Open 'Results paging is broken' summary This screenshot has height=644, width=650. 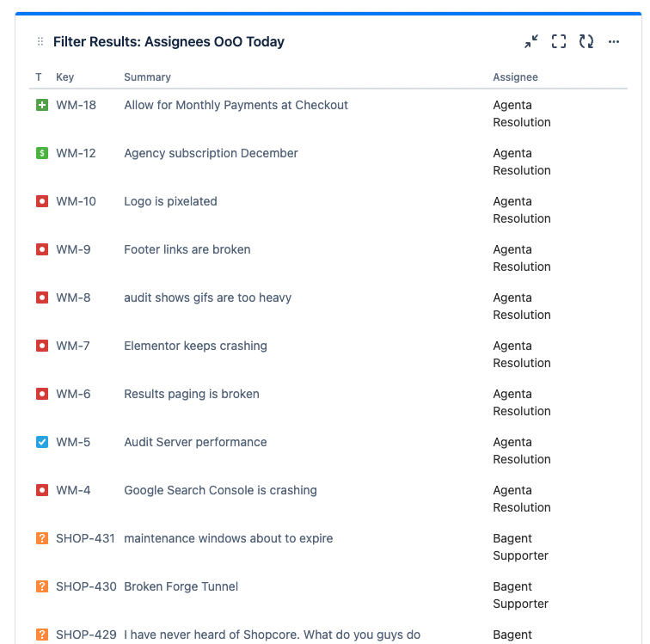click(192, 394)
